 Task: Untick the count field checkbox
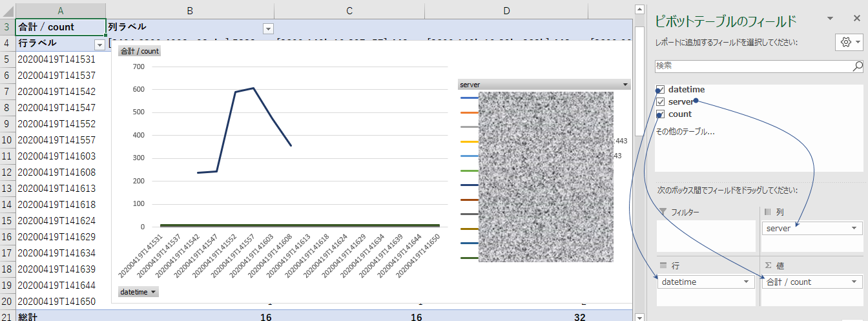(x=660, y=114)
